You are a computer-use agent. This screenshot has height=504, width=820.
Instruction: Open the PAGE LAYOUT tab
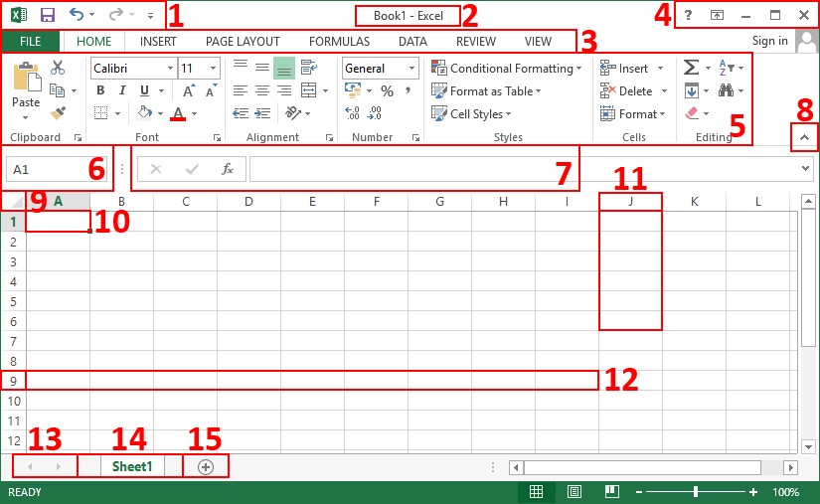click(243, 42)
